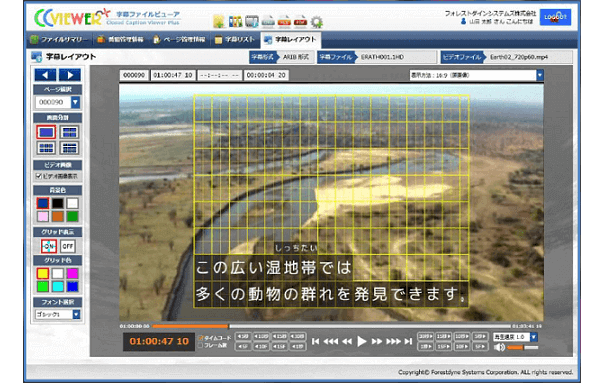Go to next page with right arrow
Image resolution: width=609 pixels, height=383 pixels.
70,75
